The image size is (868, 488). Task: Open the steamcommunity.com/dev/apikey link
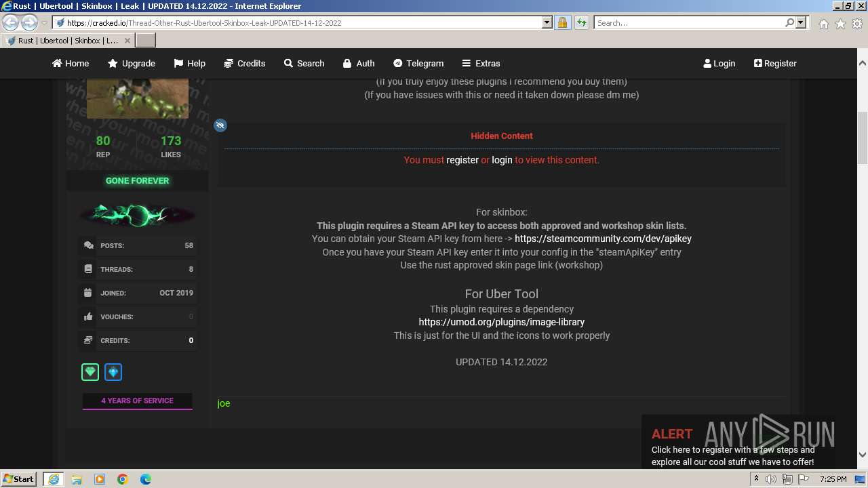point(603,239)
